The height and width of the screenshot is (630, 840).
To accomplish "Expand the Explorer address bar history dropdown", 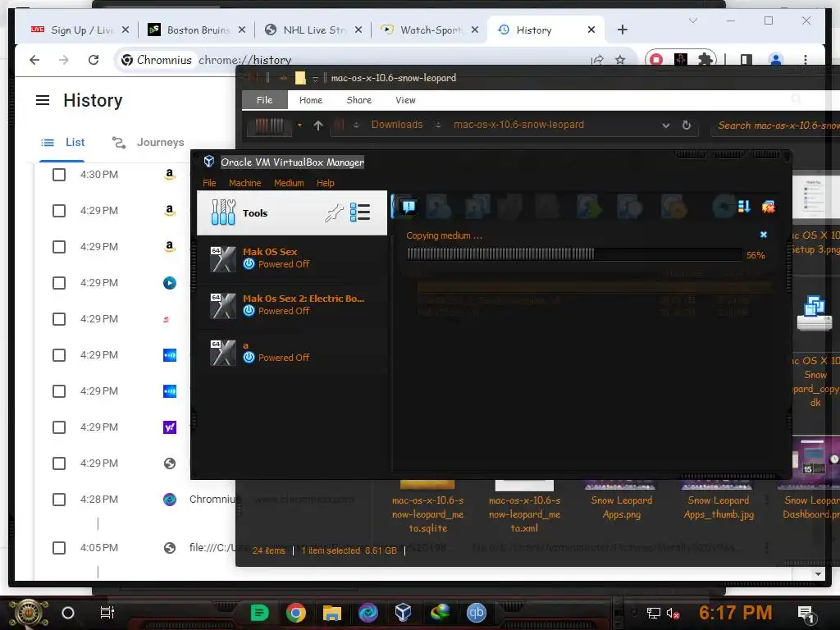I will 666,126.
